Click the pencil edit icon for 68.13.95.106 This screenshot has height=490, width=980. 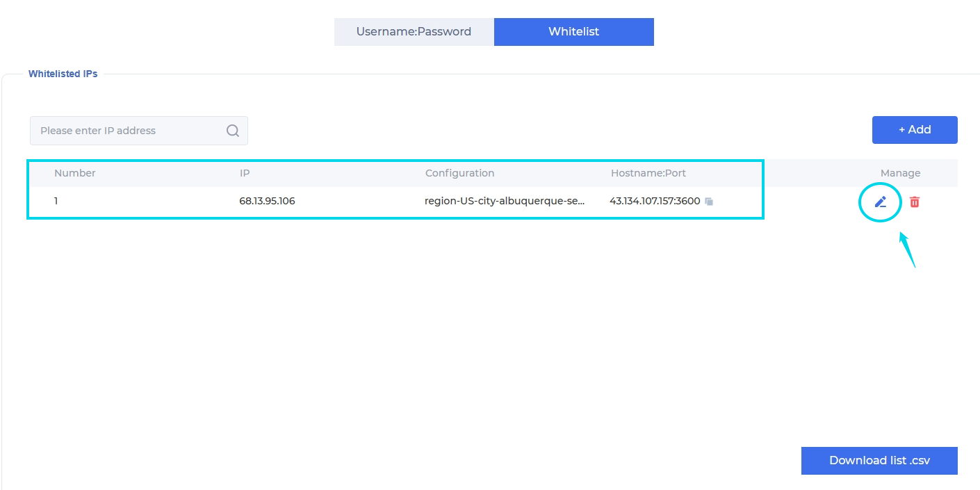tap(881, 202)
